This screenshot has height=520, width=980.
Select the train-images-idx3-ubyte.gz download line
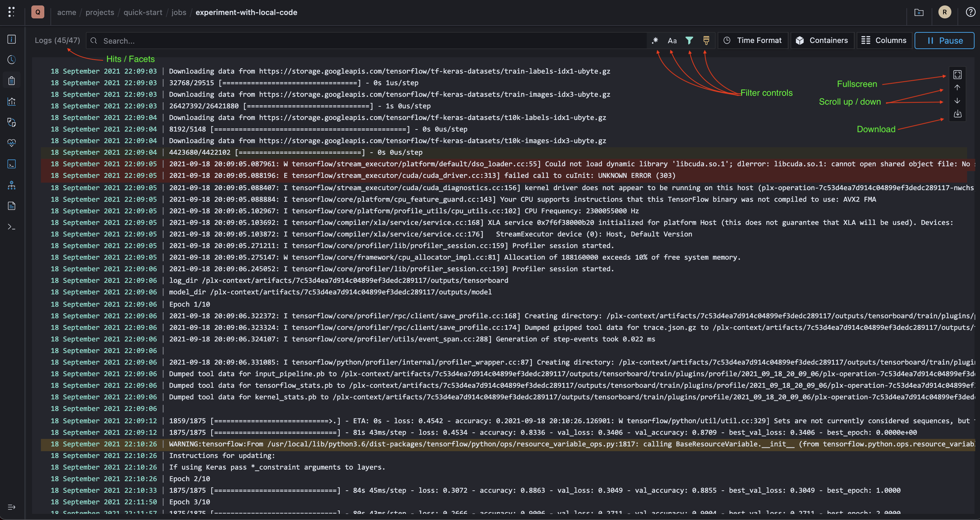point(504,94)
